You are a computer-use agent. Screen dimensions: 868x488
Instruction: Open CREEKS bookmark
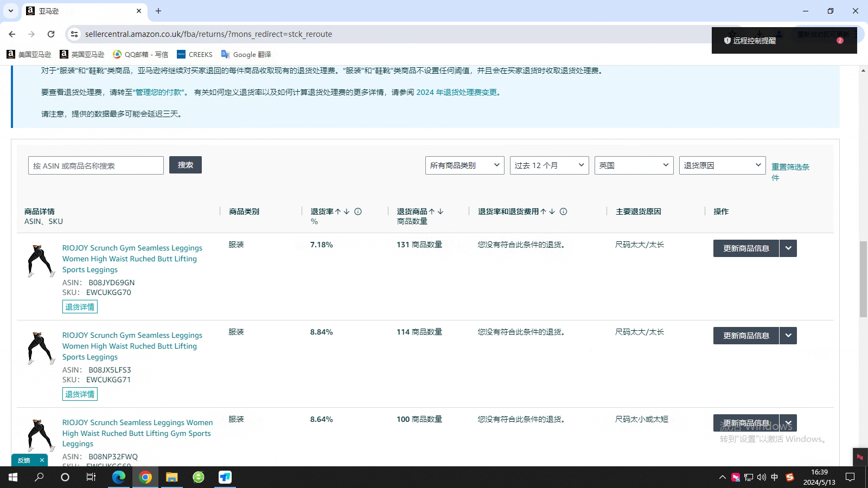[195, 54]
